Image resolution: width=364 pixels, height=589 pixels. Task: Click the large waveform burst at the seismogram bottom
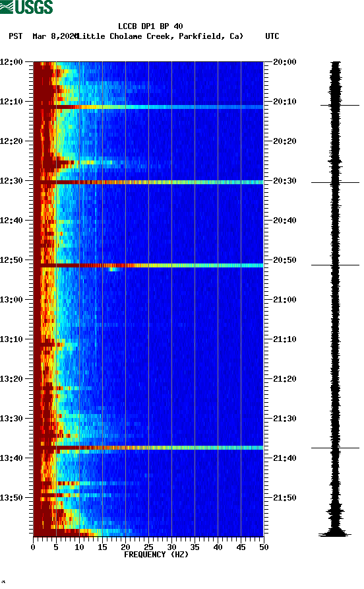pyautogui.click(x=335, y=533)
